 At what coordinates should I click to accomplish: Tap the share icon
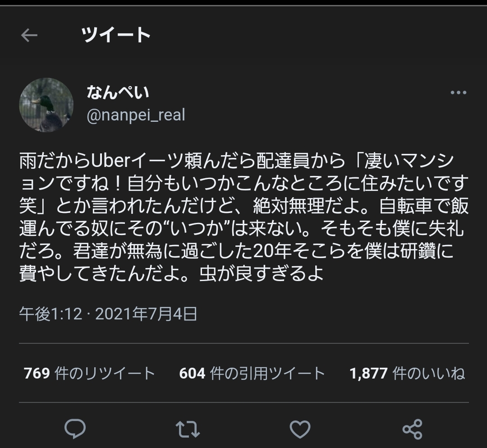412,429
